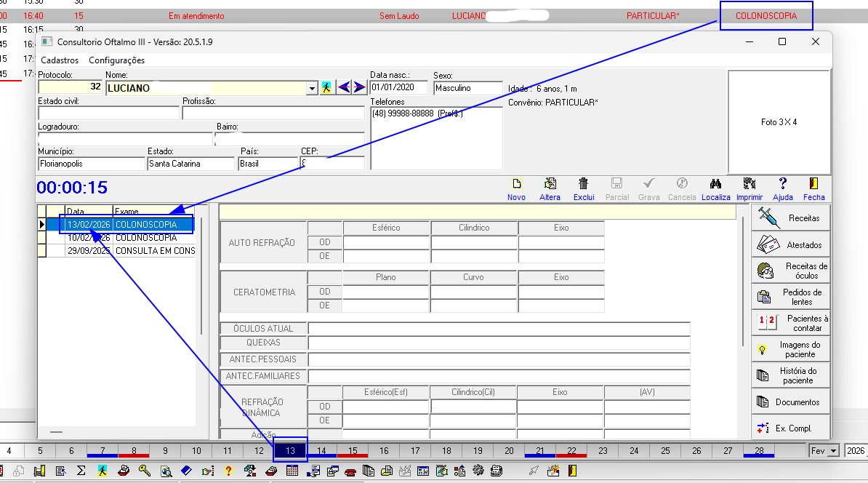Open the Cadastros menu

[x=60, y=60]
